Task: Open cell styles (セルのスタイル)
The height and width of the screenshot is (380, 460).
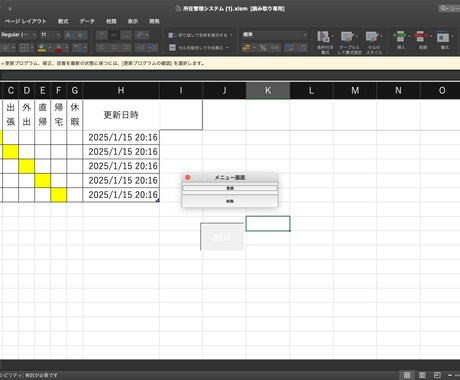Action: pos(374,42)
